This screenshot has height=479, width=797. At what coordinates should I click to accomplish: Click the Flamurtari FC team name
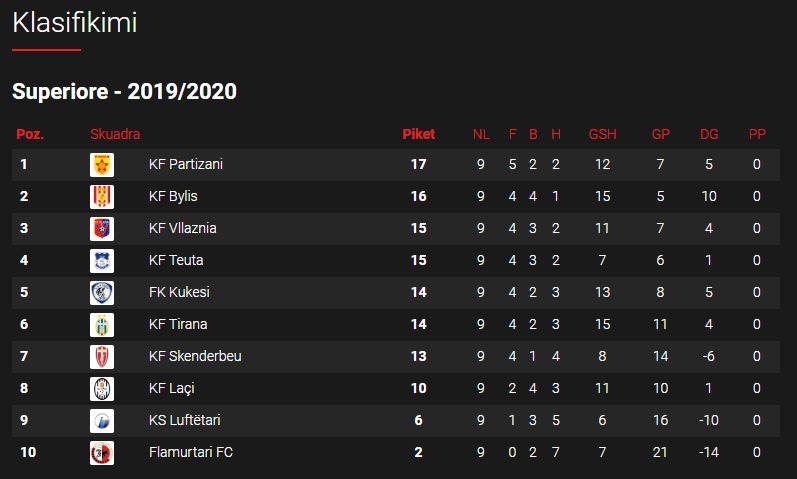pyautogui.click(x=191, y=452)
